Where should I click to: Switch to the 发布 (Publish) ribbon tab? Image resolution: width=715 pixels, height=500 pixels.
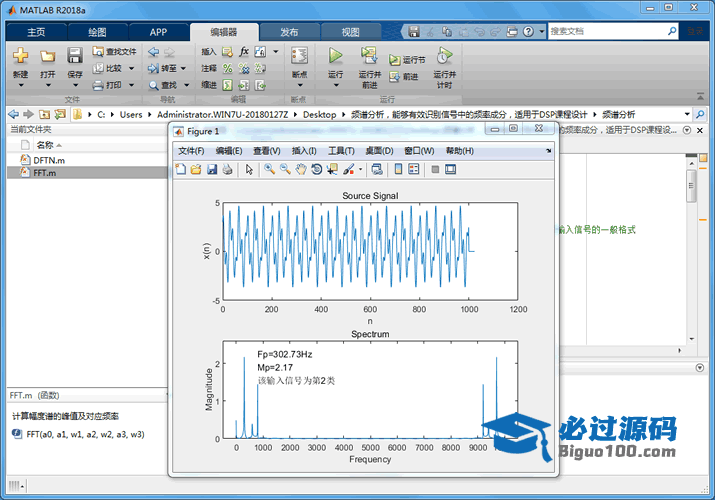point(289,32)
